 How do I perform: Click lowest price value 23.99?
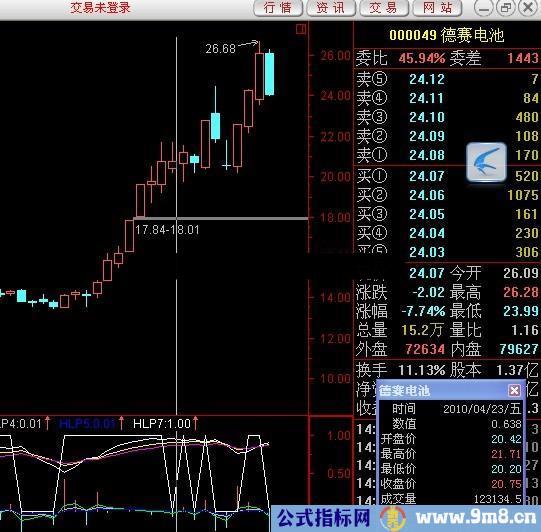pos(520,311)
